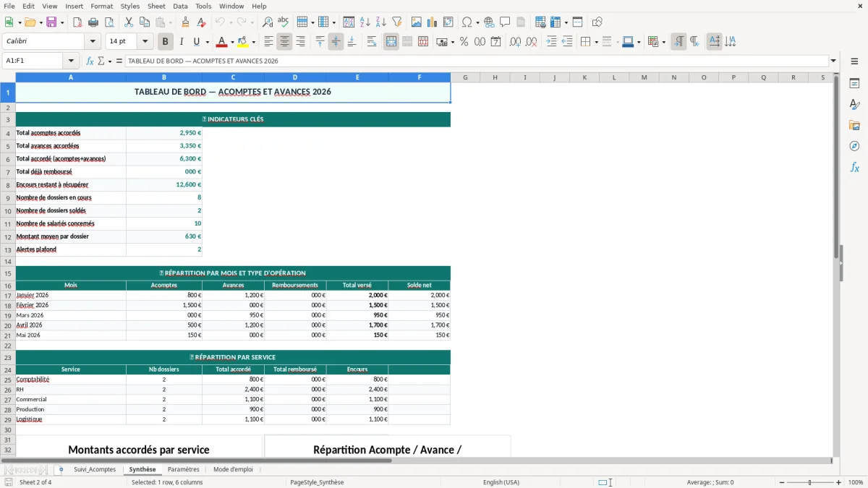868x488 pixels.
Task: Select the Clone Formatting paintbrush
Action: 185,22
